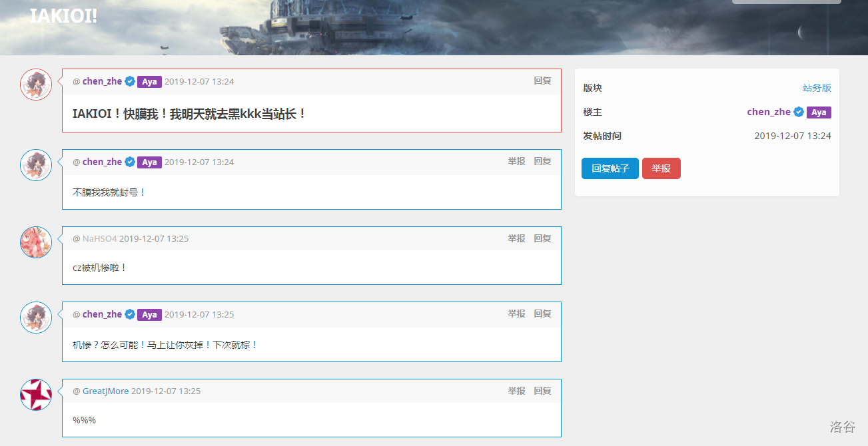Image resolution: width=868 pixels, height=446 pixels.
Task: Click the red 举报 button in sidebar
Action: (661, 168)
